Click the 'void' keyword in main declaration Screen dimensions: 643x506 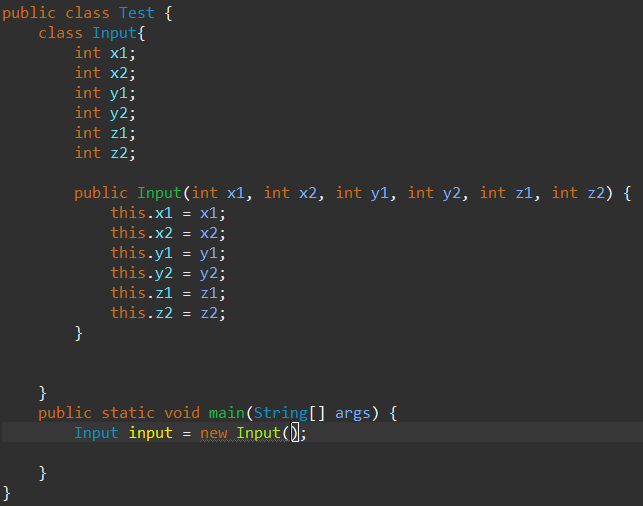click(182, 413)
